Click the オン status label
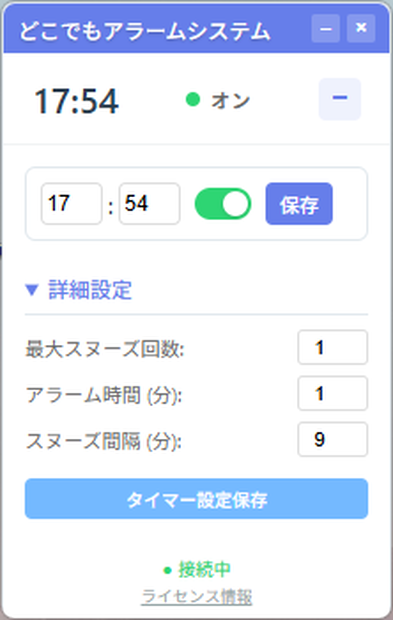The width and height of the screenshot is (393, 620). pyautogui.click(x=230, y=100)
